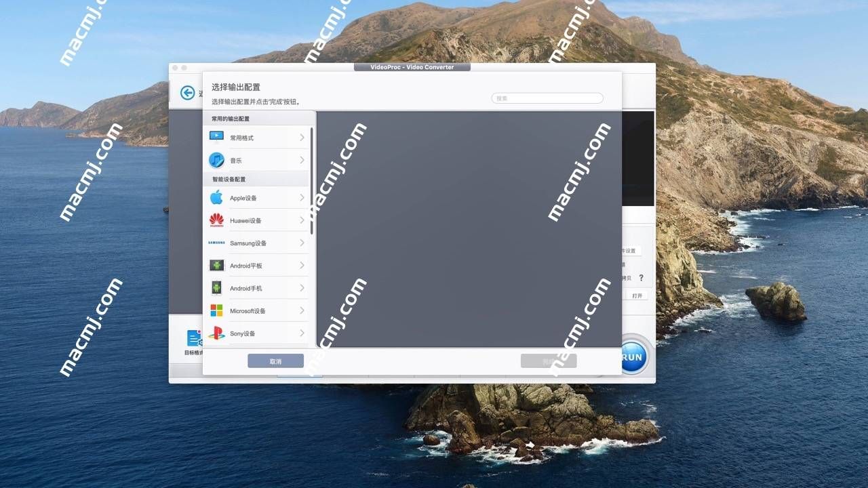Click the VideoProc - Video Converter title bar
Viewport: 868px width, 488px height.
(412, 67)
